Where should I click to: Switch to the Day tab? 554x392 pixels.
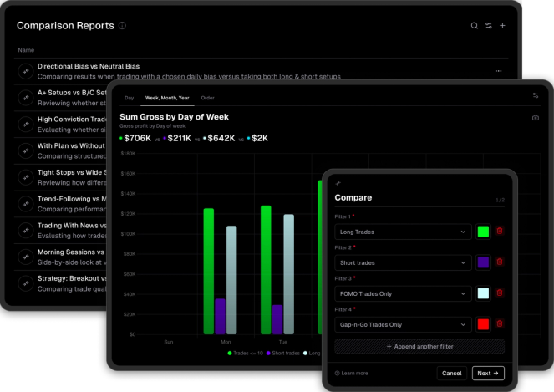(x=129, y=98)
